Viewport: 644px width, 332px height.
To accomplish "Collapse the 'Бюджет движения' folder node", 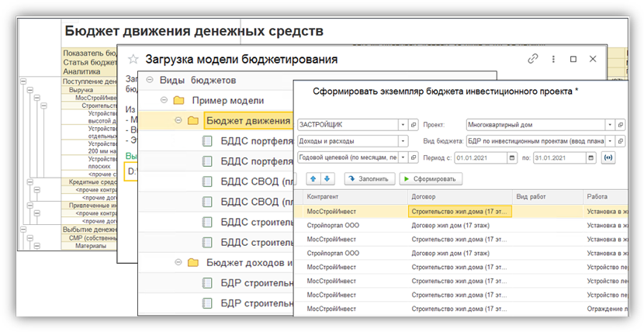I will click(x=178, y=120).
